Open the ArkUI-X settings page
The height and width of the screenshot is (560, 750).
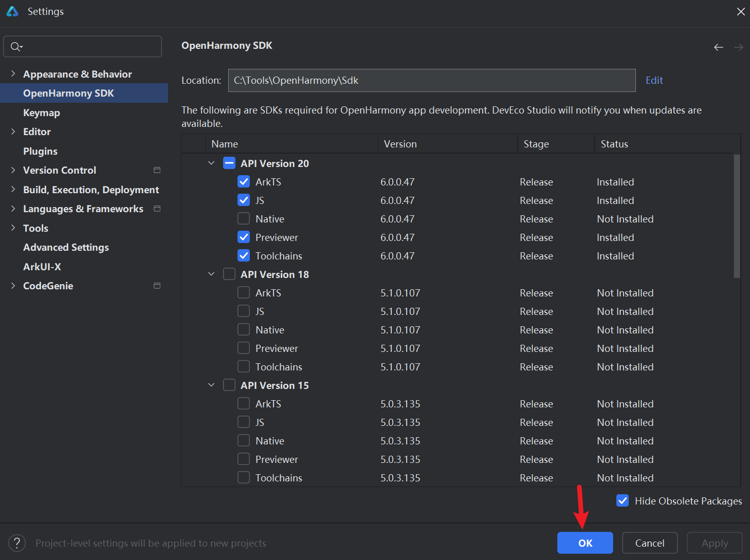coord(42,267)
